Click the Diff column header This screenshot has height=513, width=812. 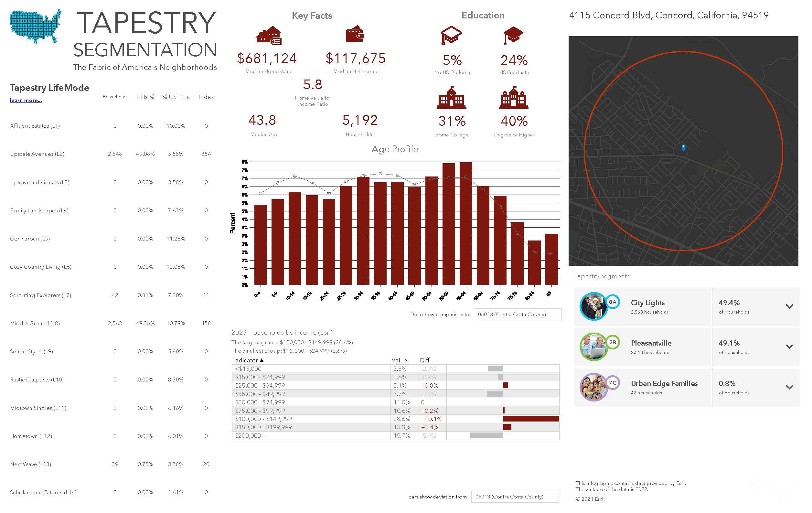[x=424, y=360]
